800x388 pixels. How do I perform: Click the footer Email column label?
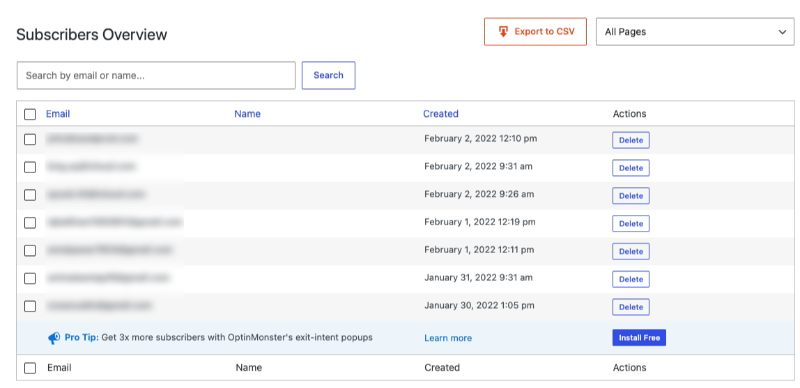(59, 368)
